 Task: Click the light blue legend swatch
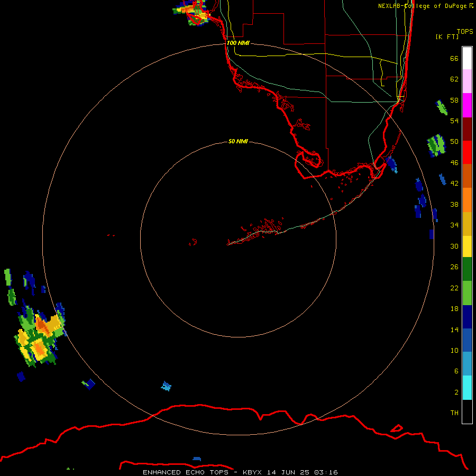(467, 364)
